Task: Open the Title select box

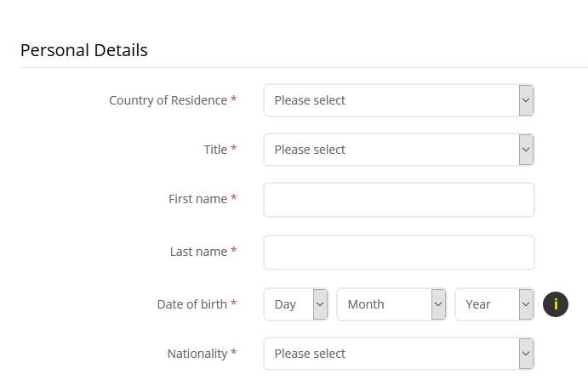Action: pos(398,150)
